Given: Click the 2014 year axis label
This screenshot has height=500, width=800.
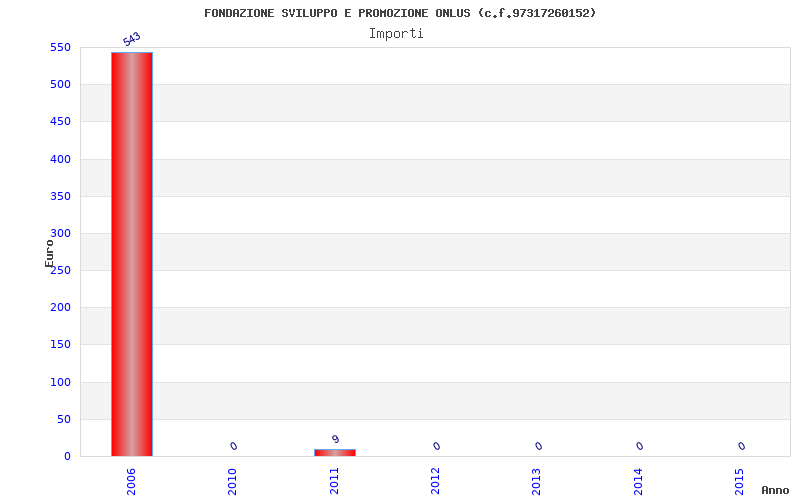Looking at the screenshot, I should point(638,482).
